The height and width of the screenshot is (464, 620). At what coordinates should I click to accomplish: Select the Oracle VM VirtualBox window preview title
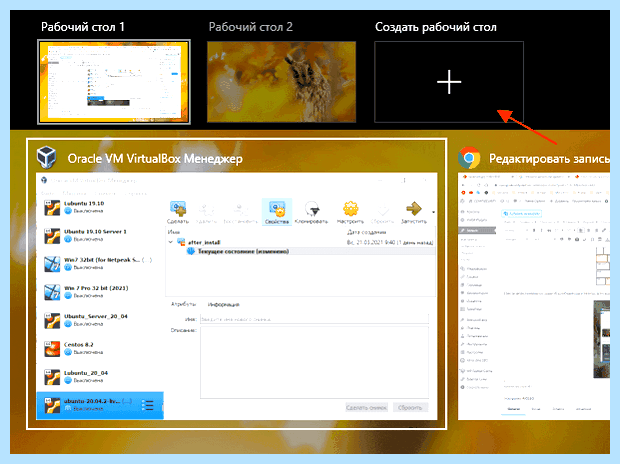pyautogui.click(x=155, y=159)
